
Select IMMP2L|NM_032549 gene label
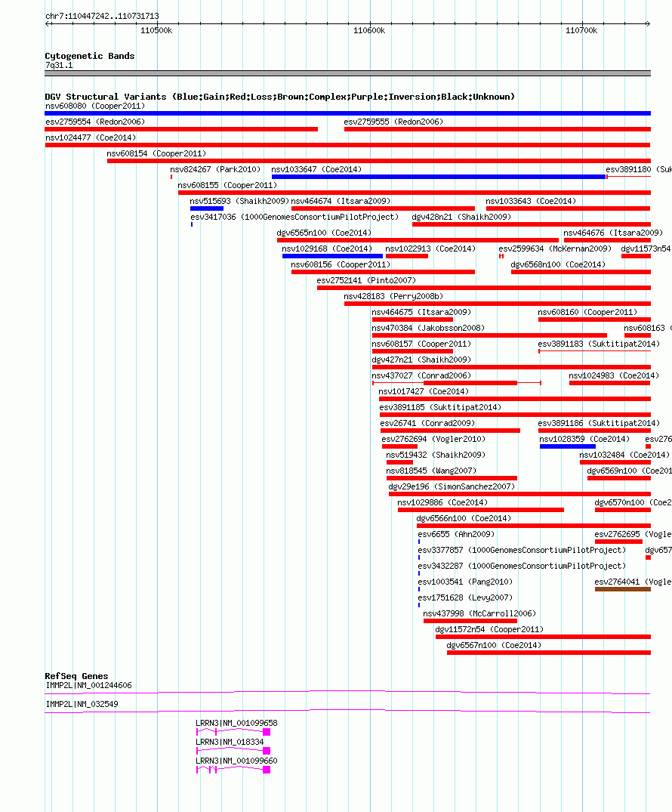(x=82, y=704)
